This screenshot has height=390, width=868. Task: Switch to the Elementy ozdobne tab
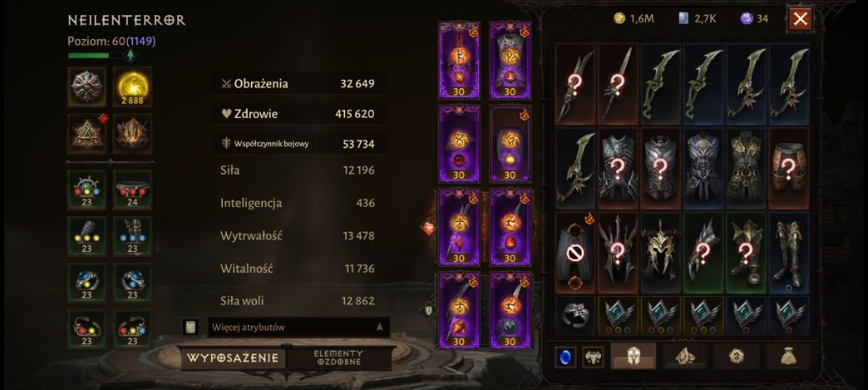[338, 358]
